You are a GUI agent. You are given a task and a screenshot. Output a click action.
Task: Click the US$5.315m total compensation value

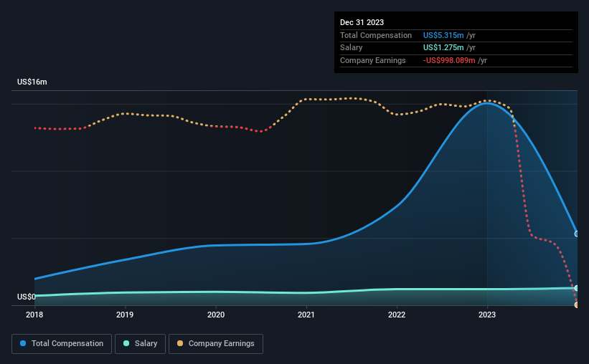443,35
